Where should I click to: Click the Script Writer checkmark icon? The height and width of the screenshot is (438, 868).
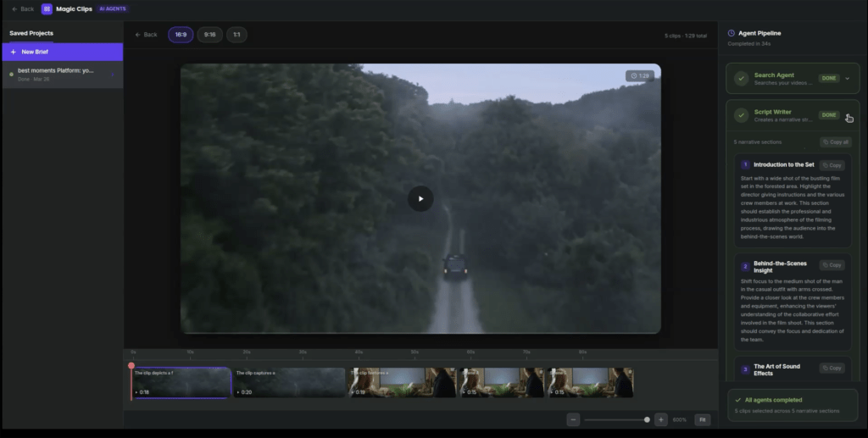click(742, 115)
